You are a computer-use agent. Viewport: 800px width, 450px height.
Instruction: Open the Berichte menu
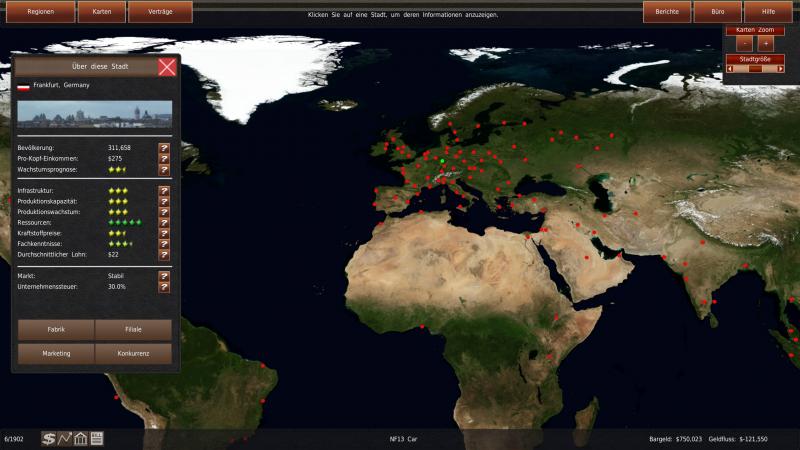(667, 12)
